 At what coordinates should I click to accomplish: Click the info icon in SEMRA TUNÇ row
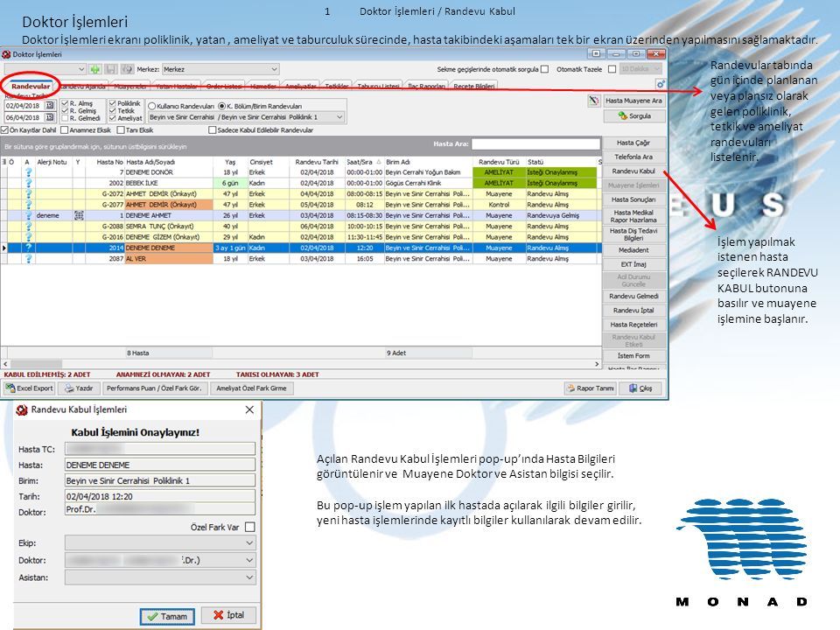pos(28,226)
